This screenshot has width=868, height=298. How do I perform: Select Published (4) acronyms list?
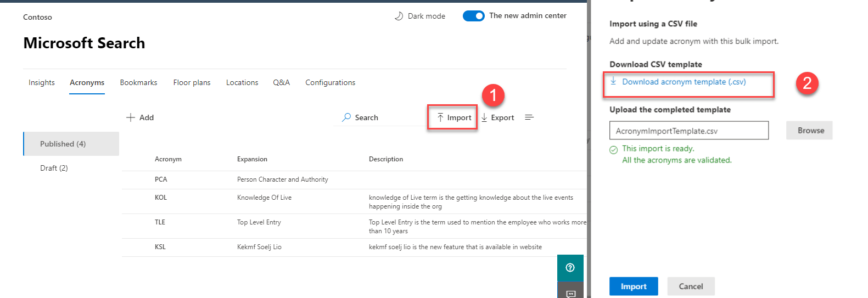point(63,144)
